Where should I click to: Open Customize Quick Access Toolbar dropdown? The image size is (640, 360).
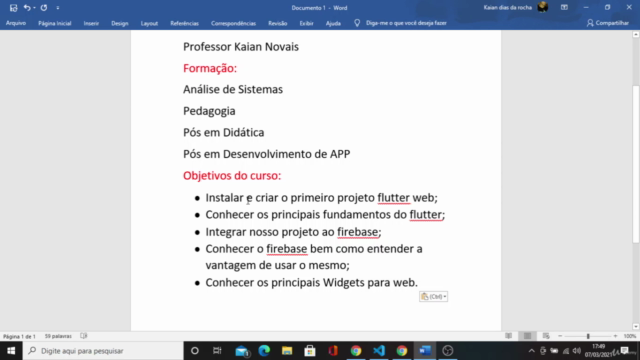tap(58, 8)
